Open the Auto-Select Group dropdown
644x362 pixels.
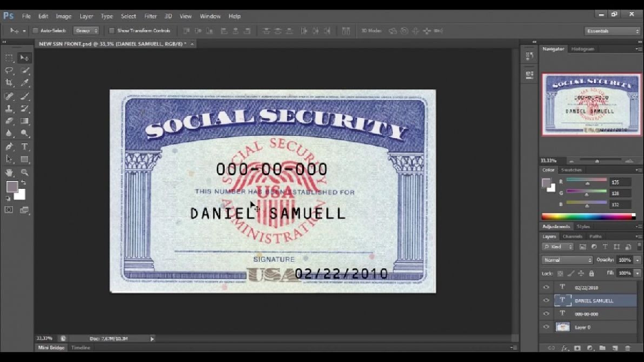point(86,31)
